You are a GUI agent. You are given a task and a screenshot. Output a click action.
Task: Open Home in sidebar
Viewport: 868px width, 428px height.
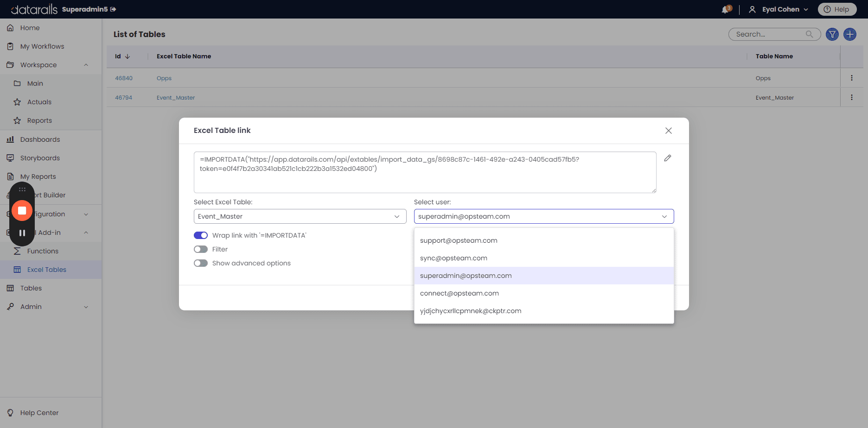pos(51,28)
